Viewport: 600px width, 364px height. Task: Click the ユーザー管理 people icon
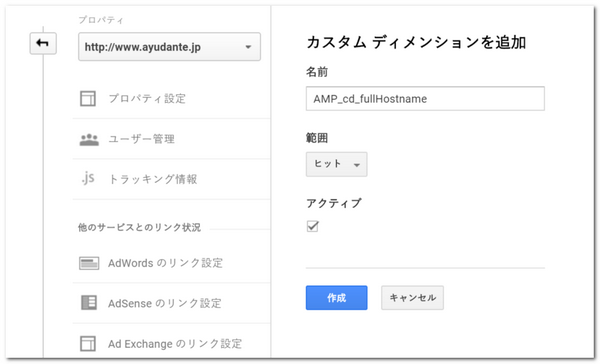(89, 139)
